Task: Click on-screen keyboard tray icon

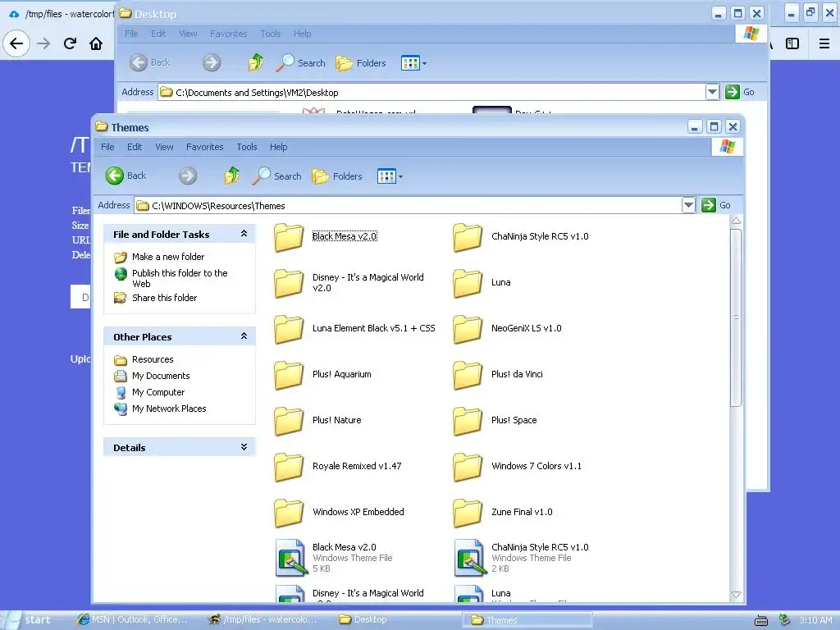Action: pyautogui.click(x=760, y=621)
